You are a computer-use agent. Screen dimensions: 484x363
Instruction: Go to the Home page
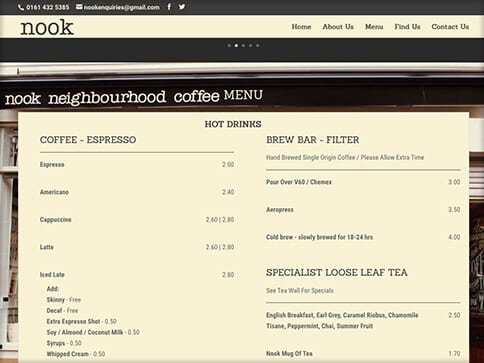point(301,27)
